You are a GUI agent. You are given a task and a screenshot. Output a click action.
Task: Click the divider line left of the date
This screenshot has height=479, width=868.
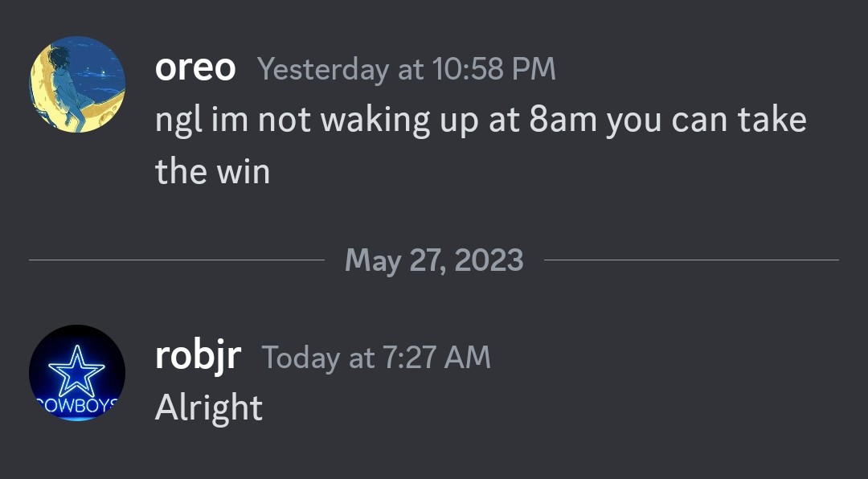177,260
